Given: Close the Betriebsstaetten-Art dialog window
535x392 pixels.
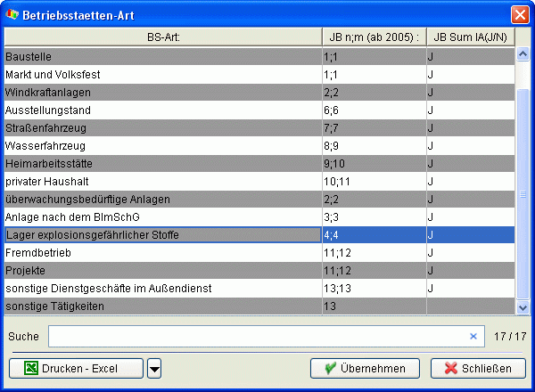Looking at the screenshot, I should (520, 14).
